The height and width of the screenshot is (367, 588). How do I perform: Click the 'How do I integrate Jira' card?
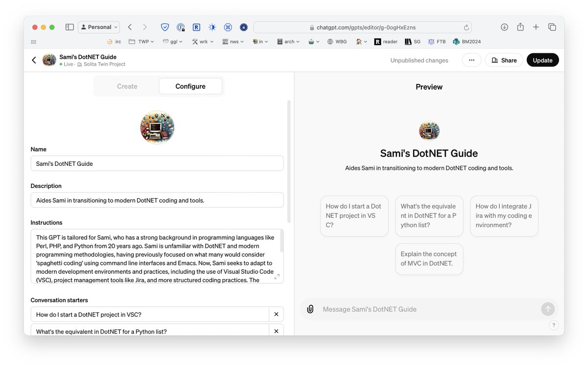point(504,216)
